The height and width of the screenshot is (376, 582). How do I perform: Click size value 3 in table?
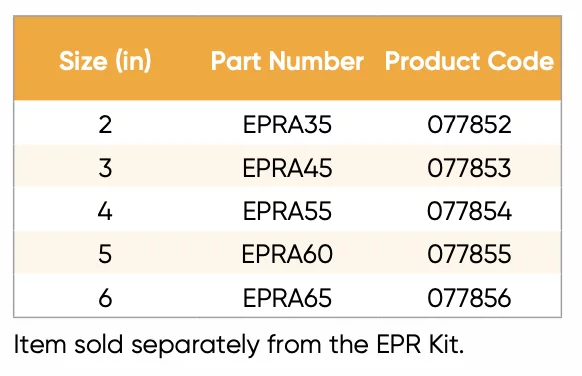105,168
